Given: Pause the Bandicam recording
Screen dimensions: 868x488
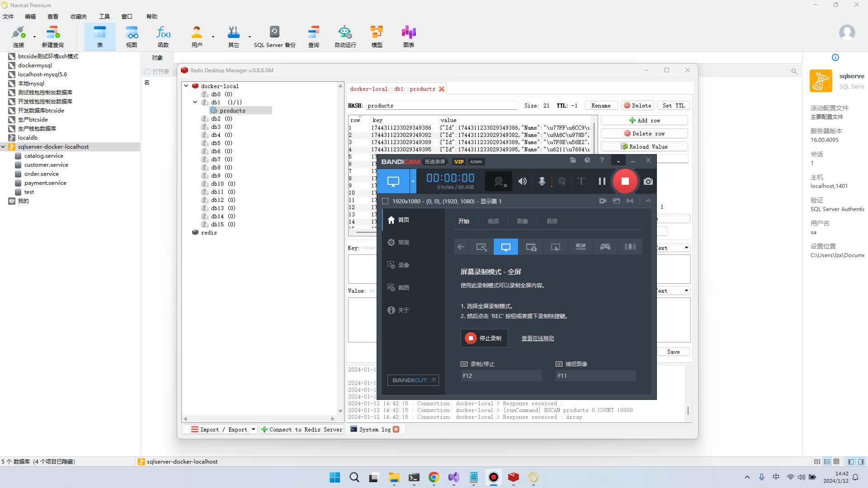Looking at the screenshot, I should coord(602,181).
